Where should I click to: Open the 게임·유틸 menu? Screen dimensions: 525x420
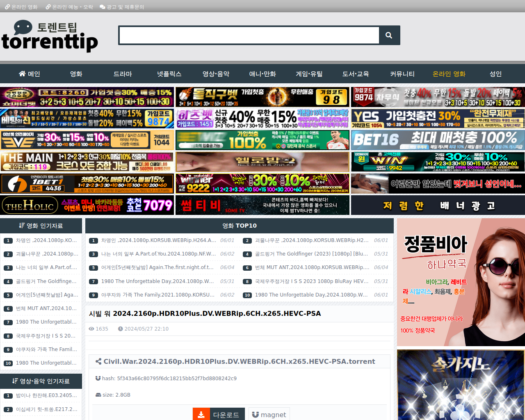point(309,74)
